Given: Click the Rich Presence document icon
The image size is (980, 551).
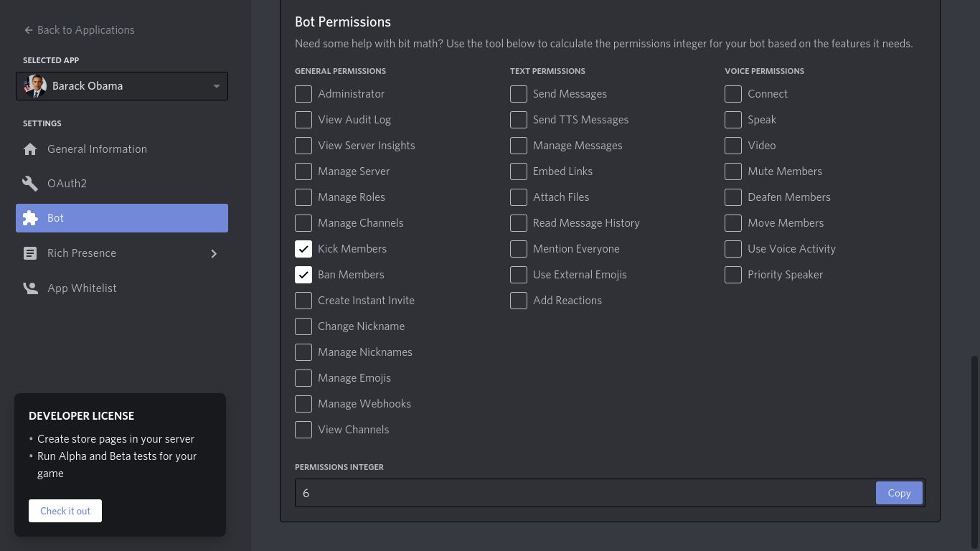Looking at the screenshot, I should (x=30, y=253).
